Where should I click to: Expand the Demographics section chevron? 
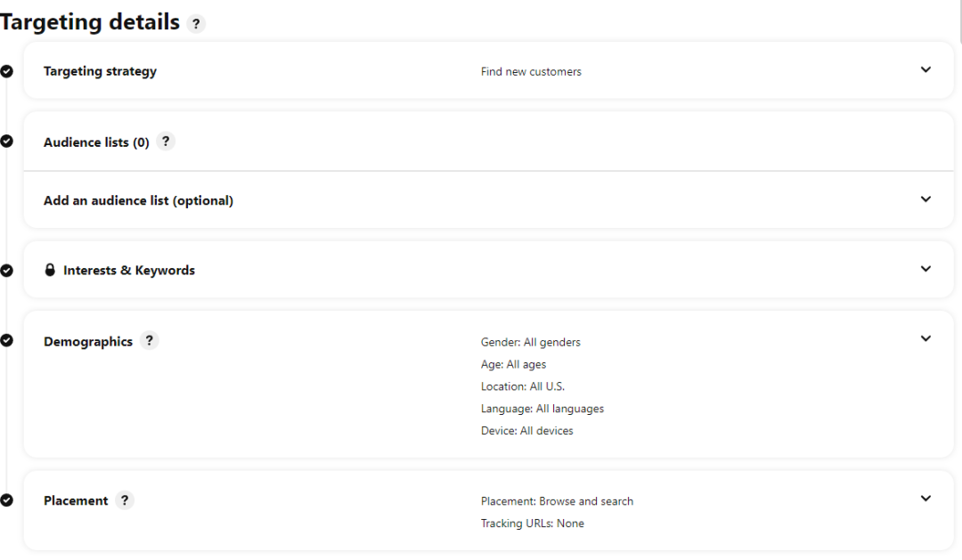coord(925,338)
